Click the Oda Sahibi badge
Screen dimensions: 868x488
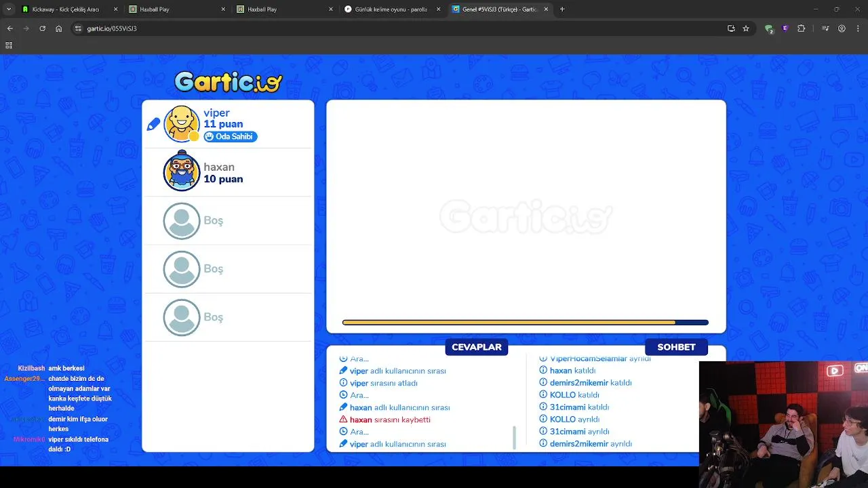231,136
